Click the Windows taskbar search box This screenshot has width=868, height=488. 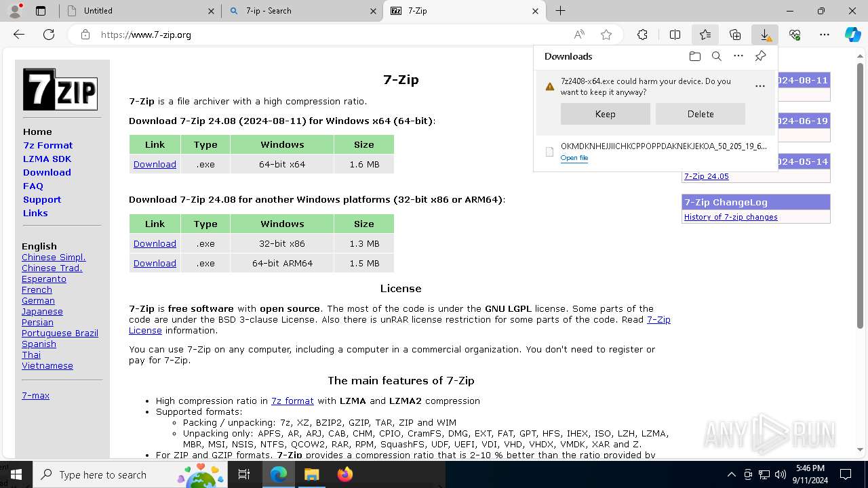(130, 474)
